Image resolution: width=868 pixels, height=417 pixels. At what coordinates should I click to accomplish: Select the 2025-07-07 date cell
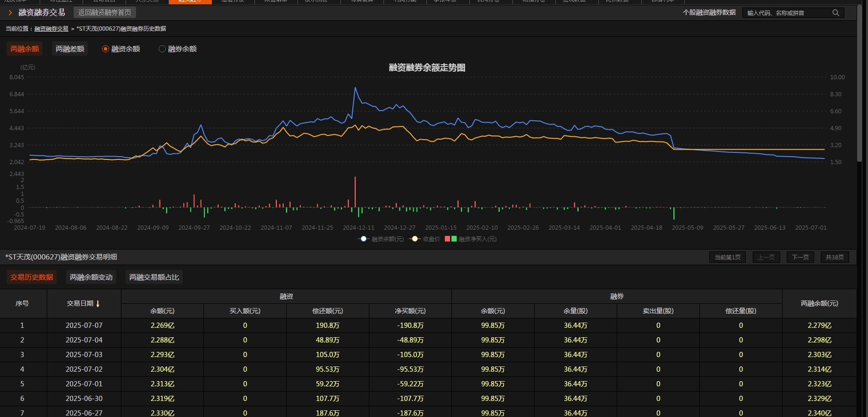click(84, 325)
